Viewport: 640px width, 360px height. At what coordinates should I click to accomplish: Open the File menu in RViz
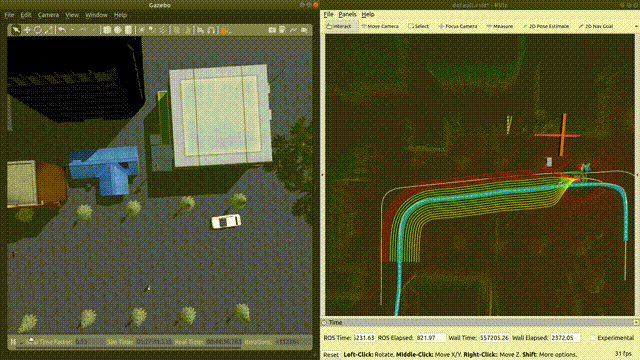[329, 14]
